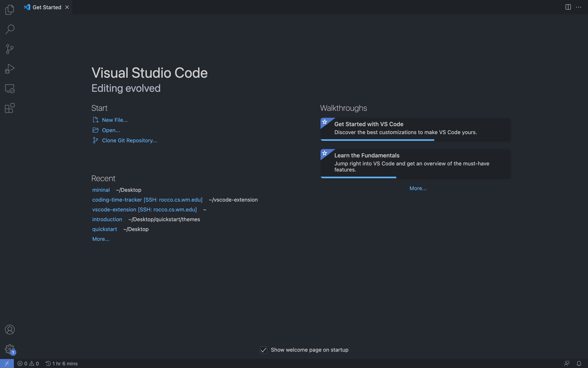Open recent folder introduction
This screenshot has width=588, height=368.
coord(107,219)
